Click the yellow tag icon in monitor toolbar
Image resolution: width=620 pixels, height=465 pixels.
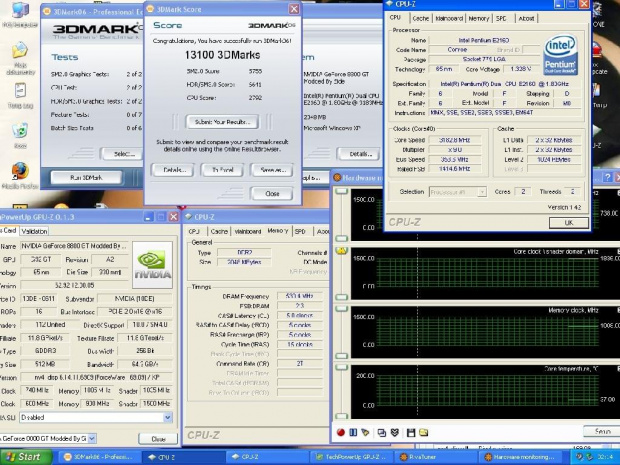365,432
